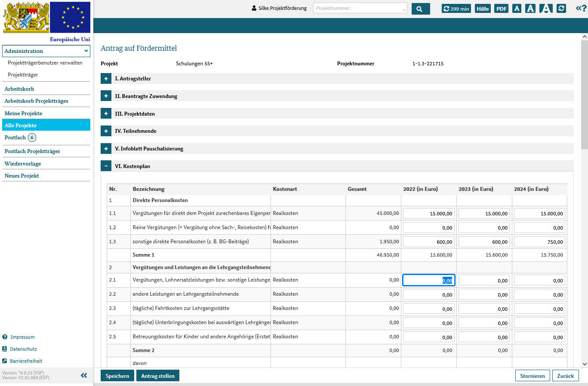This screenshot has width=588, height=386.
Task: Click the Kostenart column header
Action: 285,189
